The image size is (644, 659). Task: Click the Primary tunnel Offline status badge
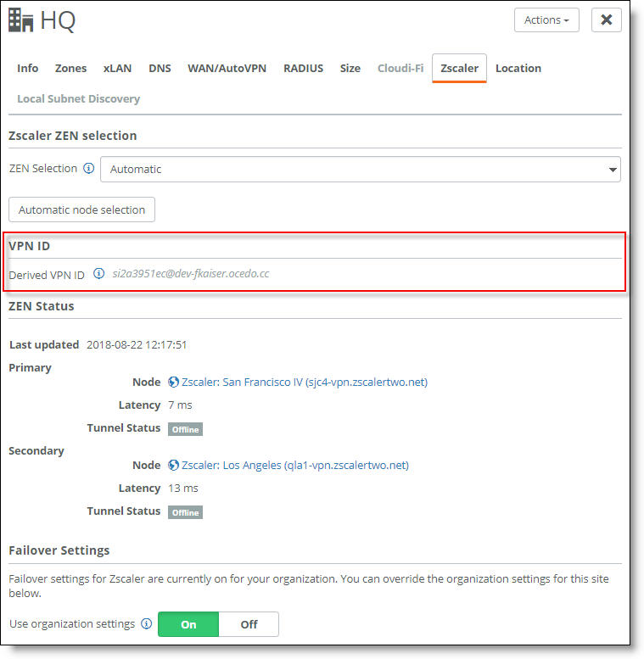tap(185, 429)
